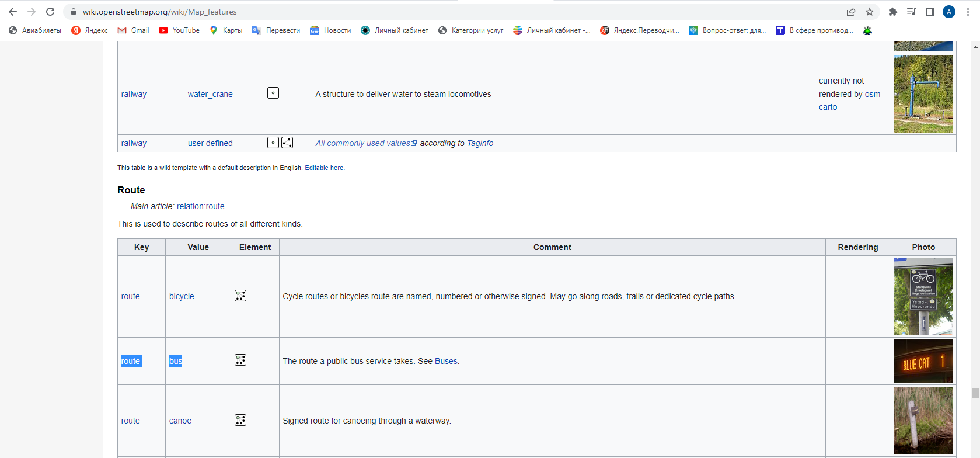Open the browser extensions puzzle icon
Image resolution: width=980 pixels, height=458 pixels.
tap(892, 12)
